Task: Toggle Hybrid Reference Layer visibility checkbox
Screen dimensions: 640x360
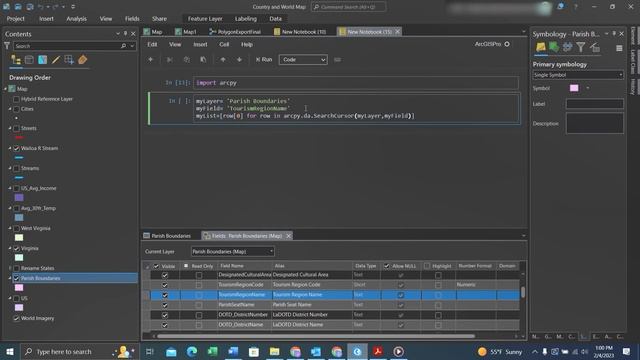Action: [x=16, y=99]
